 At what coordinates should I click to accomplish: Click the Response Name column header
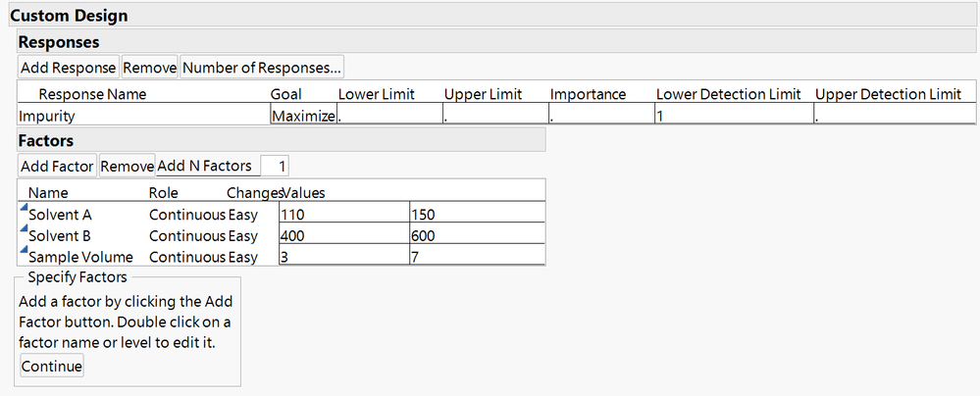(92, 94)
